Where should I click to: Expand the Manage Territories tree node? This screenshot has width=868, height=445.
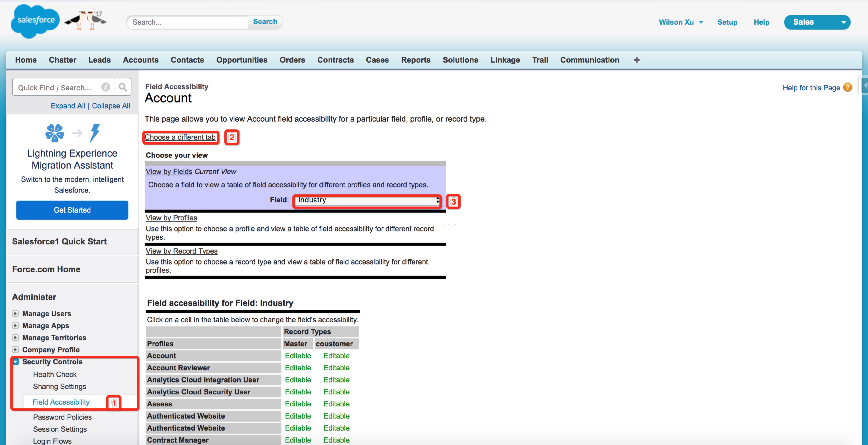16,338
